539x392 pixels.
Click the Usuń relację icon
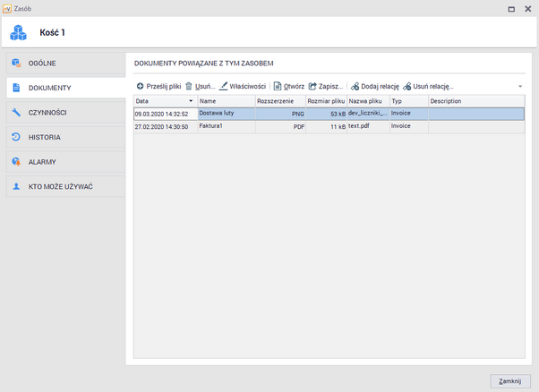407,86
